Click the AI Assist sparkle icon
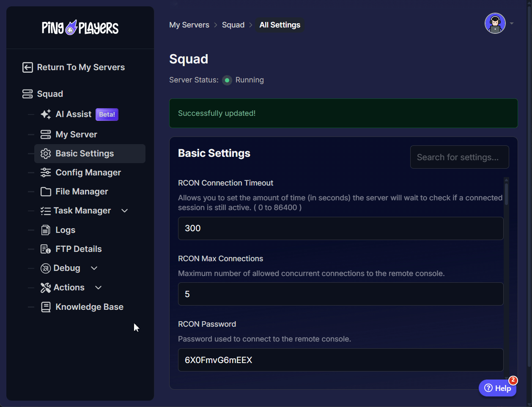This screenshot has height=407, width=532. (x=46, y=114)
